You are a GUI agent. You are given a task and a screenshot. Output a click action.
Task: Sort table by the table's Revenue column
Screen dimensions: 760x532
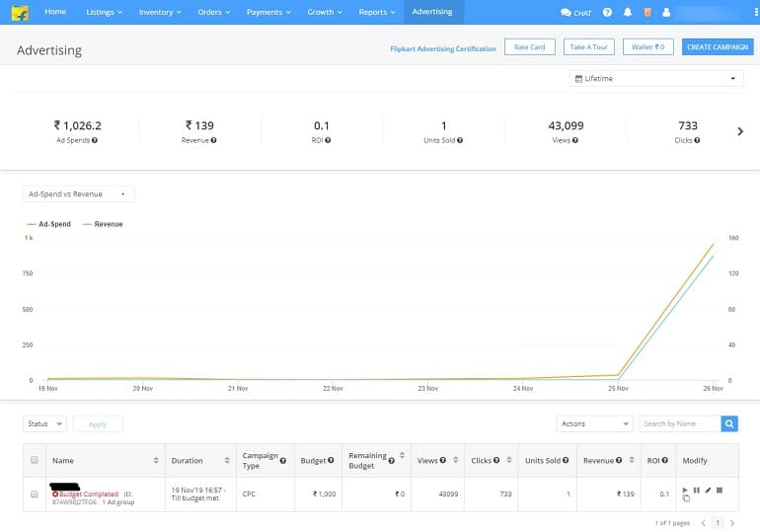[631, 459]
